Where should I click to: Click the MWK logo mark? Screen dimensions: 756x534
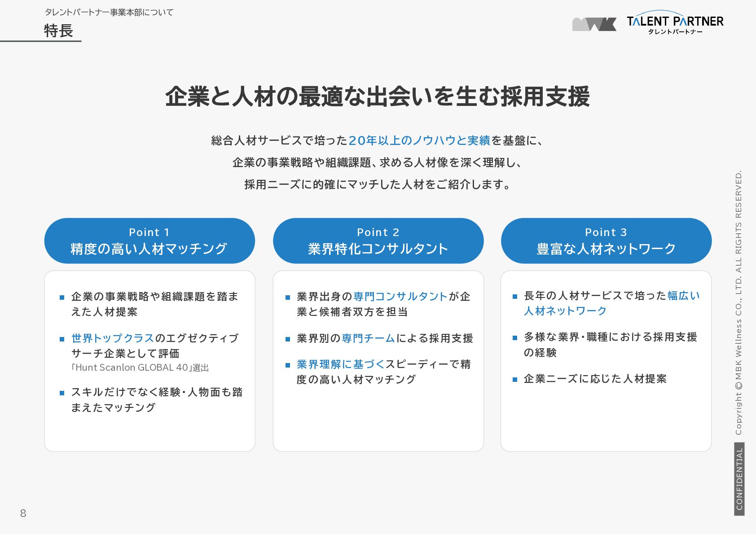click(x=594, y=24)
